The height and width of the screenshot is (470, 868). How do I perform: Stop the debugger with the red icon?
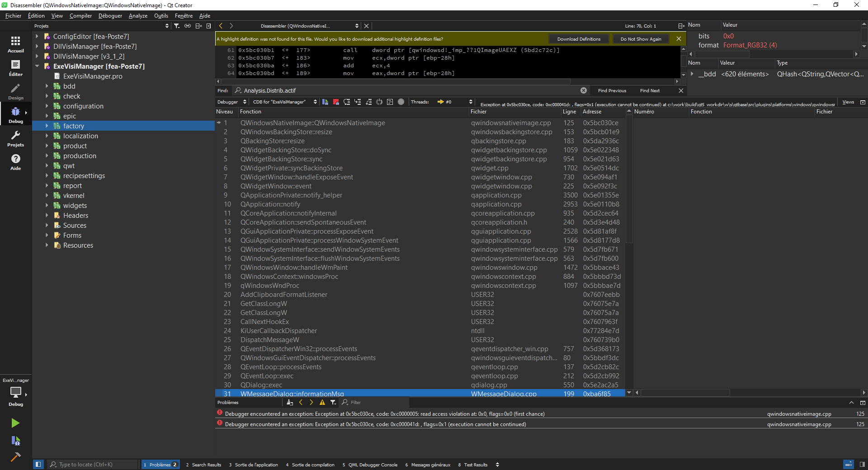pyautogui.click(x=336, y=102)
